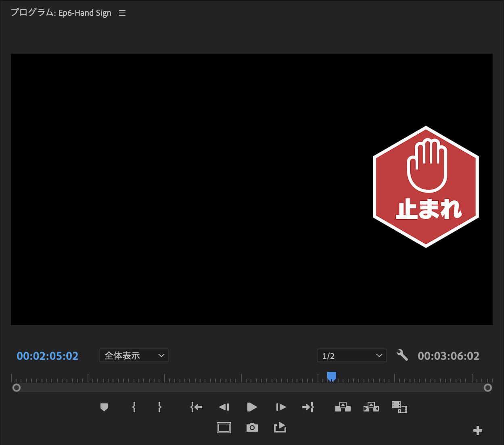The height and width of the screenshot is (445, 504).
Task: Toggle safe margins display
Action: (224, 428)
